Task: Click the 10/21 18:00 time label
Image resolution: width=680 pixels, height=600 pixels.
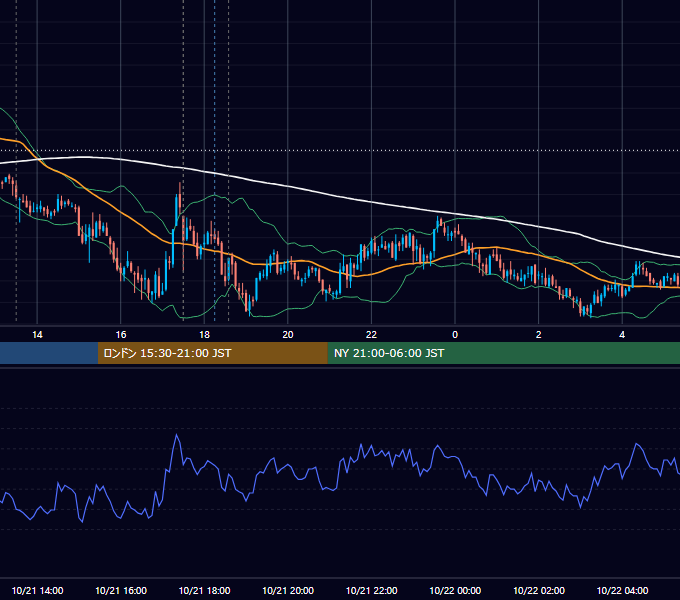Action: tap(204, 590)
